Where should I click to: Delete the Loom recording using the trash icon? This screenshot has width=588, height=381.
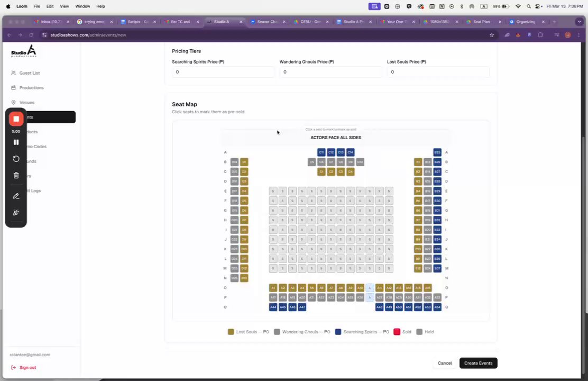click(x=16, y=175)
